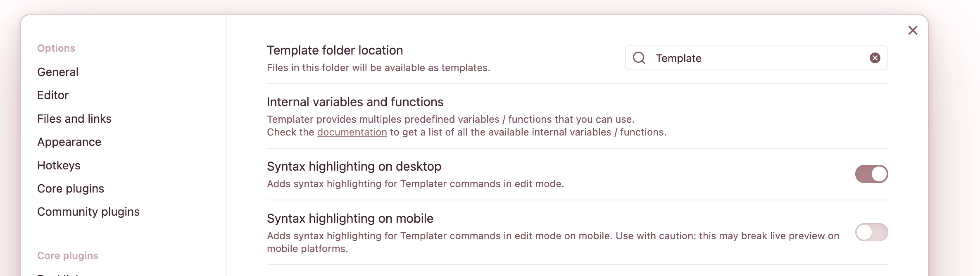
Task: Focus the Template folder location input
Action: [756, 58]
